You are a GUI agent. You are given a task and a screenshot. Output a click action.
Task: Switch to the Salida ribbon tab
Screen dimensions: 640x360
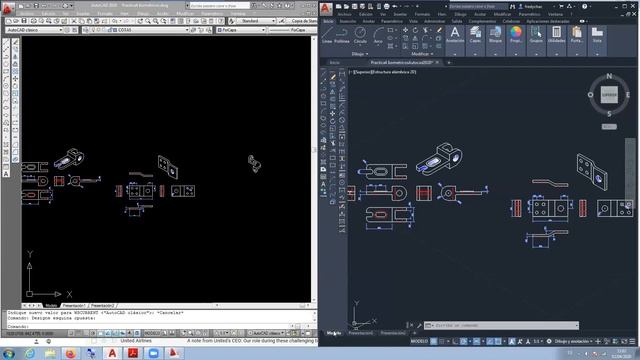point(457,21)
